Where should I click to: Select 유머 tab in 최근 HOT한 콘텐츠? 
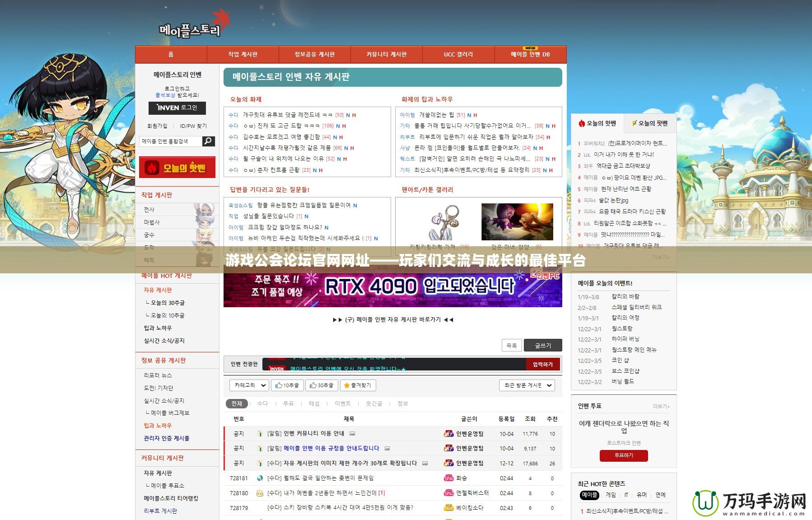pyautogui.click(x=642, y=495)
